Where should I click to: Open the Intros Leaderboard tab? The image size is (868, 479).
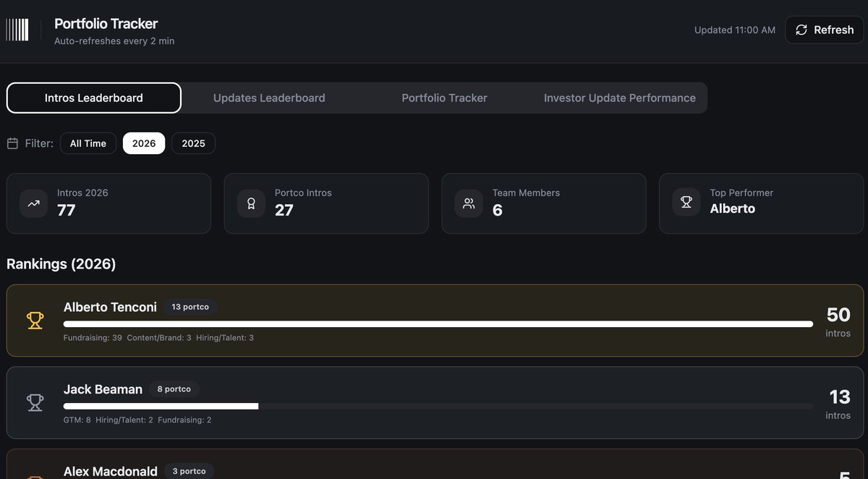tap(94, 98)
